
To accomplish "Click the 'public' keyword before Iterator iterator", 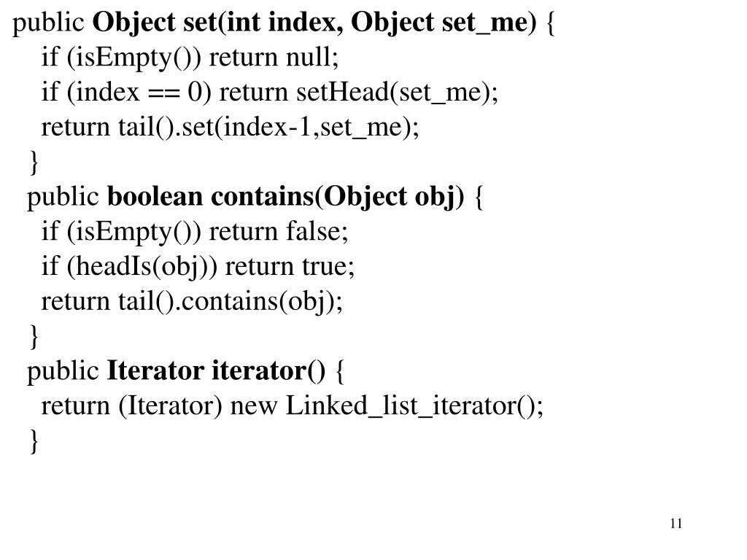I will tap(63, 371).
